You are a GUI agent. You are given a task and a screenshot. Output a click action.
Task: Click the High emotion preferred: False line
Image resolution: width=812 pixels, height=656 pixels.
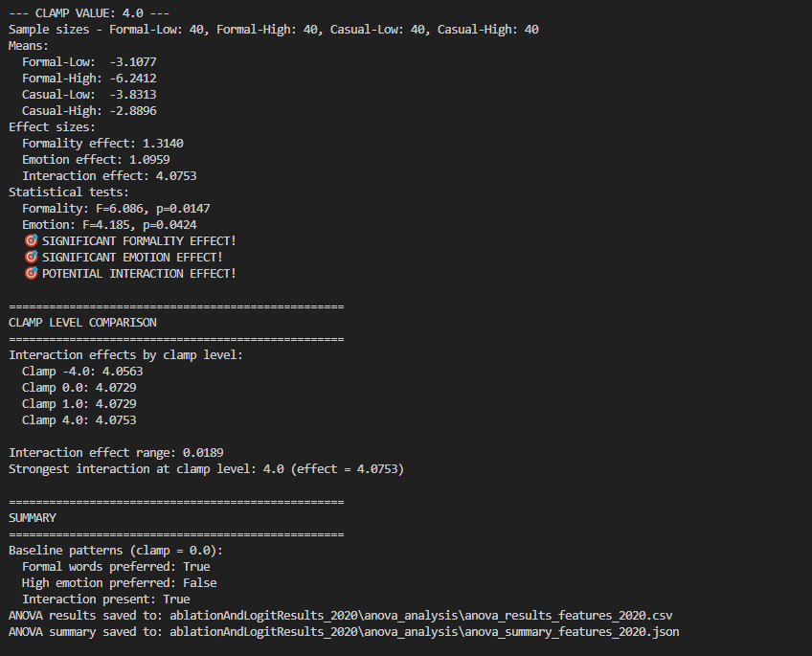[x=119, y=582]
